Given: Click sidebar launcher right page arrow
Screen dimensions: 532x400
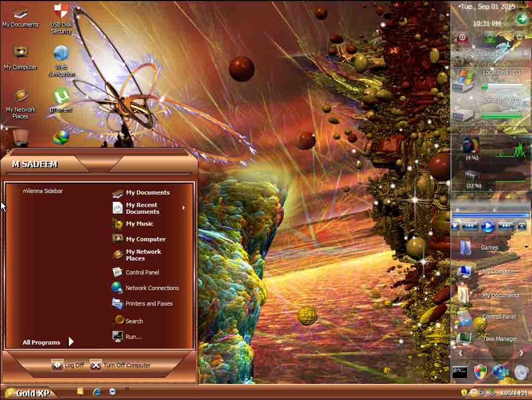Looking at the screenshot, I should coord(521,353).
